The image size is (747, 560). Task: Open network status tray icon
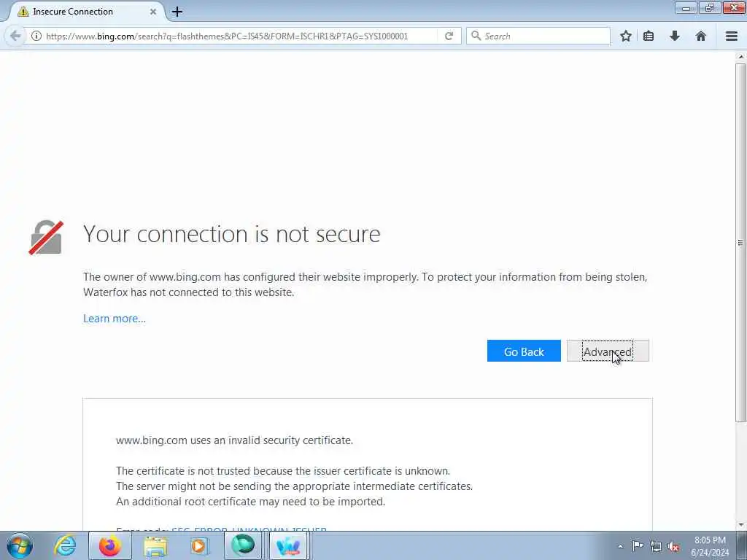[656, 546]
